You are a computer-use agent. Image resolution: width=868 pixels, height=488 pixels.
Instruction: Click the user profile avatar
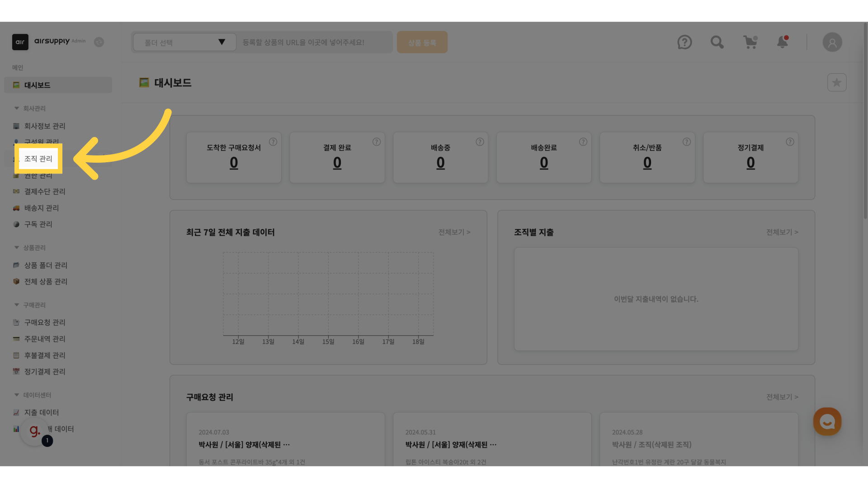(x=832, y=42)
